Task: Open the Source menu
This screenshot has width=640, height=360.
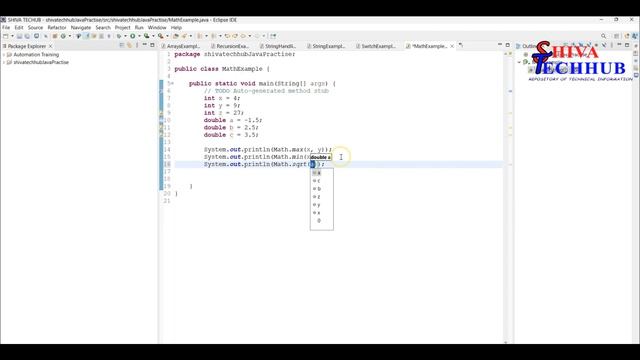Action: tap(35, 28)
